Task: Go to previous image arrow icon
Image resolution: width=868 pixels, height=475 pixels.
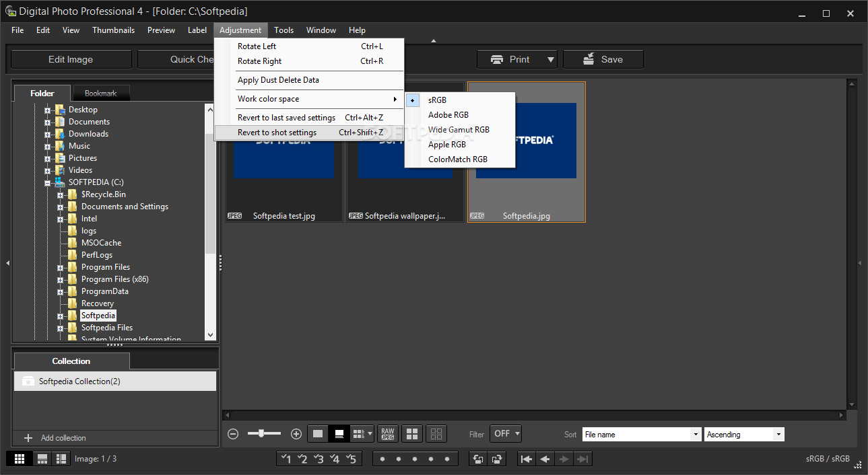Action: click(545, 459)
